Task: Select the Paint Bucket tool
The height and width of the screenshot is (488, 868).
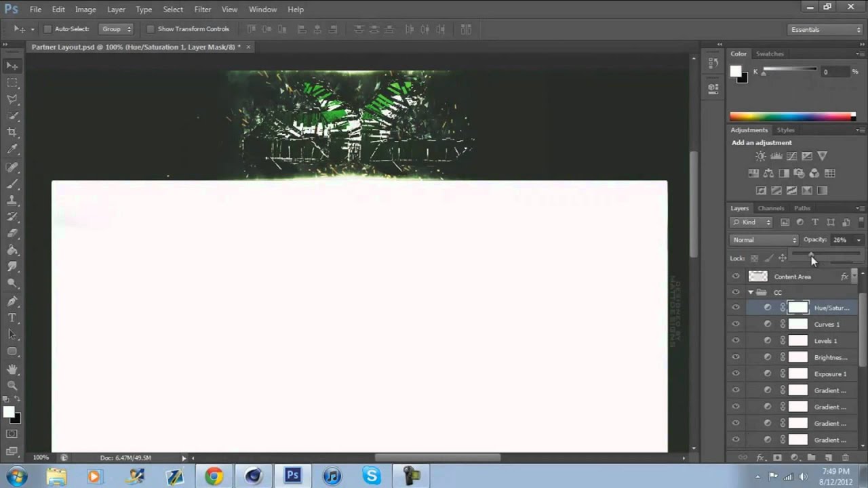Action: [x=12, y=250]
